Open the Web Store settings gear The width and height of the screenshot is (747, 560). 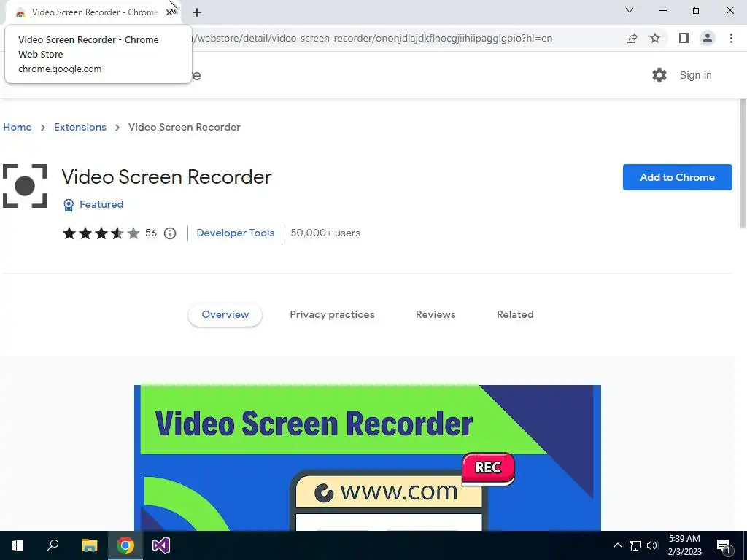point(659,75)
